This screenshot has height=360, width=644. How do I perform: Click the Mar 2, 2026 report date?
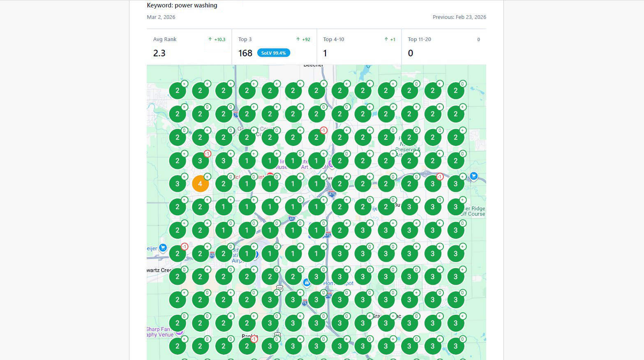click(x=161, y=17)
